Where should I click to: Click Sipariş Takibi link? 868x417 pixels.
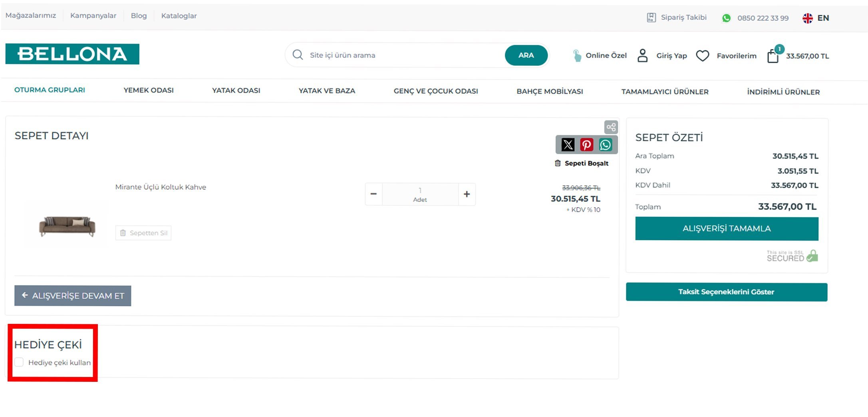(x=683, y=17)
